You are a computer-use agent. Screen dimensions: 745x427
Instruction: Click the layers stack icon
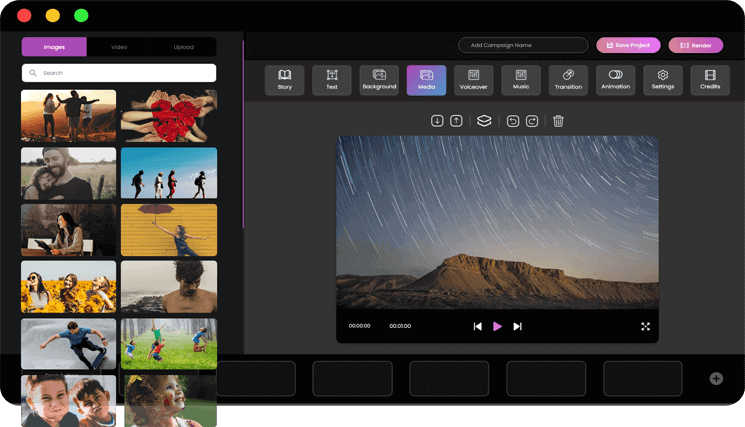pyautogui.click(x=484, y=121)
